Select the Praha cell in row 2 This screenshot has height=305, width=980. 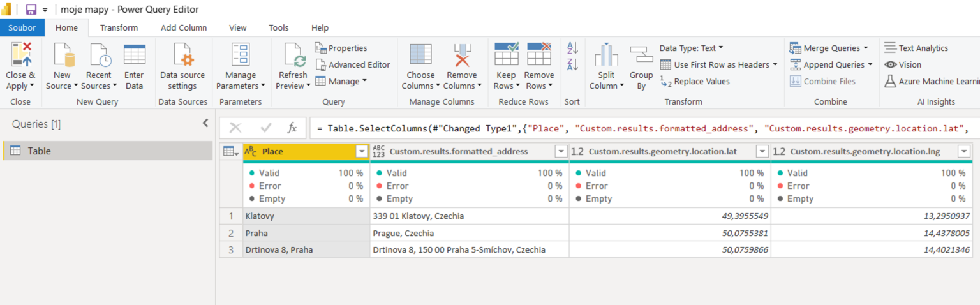[x=306, y=233]
